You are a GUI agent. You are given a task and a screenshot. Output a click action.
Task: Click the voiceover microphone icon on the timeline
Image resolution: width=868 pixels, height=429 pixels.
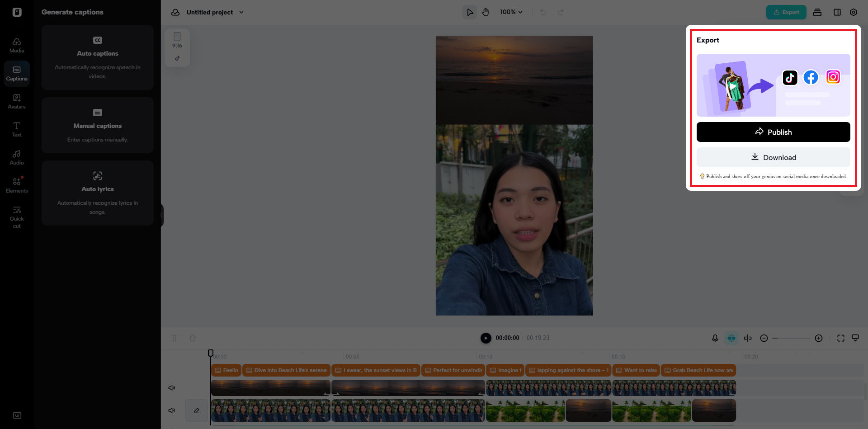pyautogui.click(x=715, y=338)
